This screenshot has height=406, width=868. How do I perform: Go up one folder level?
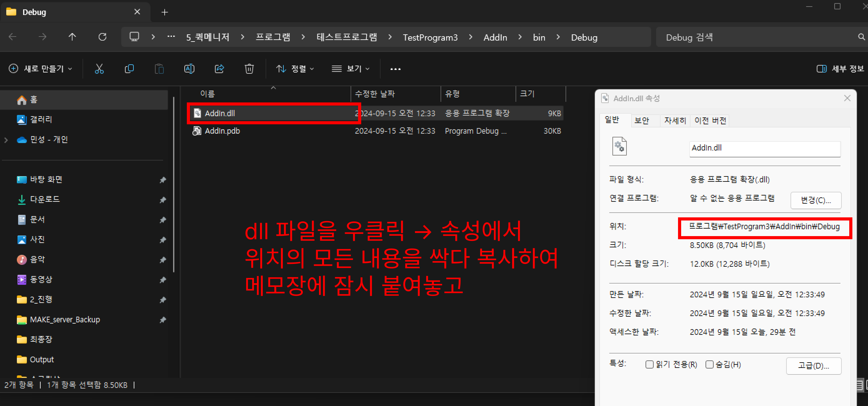[x=72, y=37]
